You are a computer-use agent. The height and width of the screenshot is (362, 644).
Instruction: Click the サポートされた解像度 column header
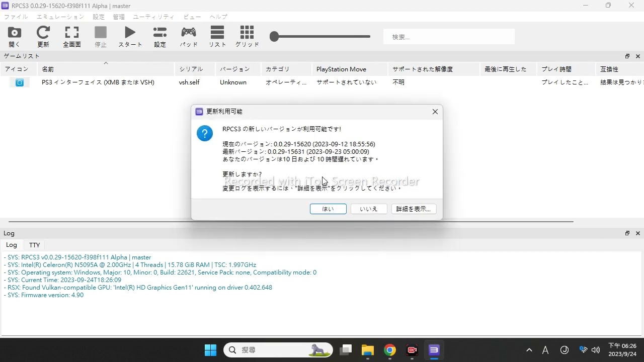tap(434, 69)
